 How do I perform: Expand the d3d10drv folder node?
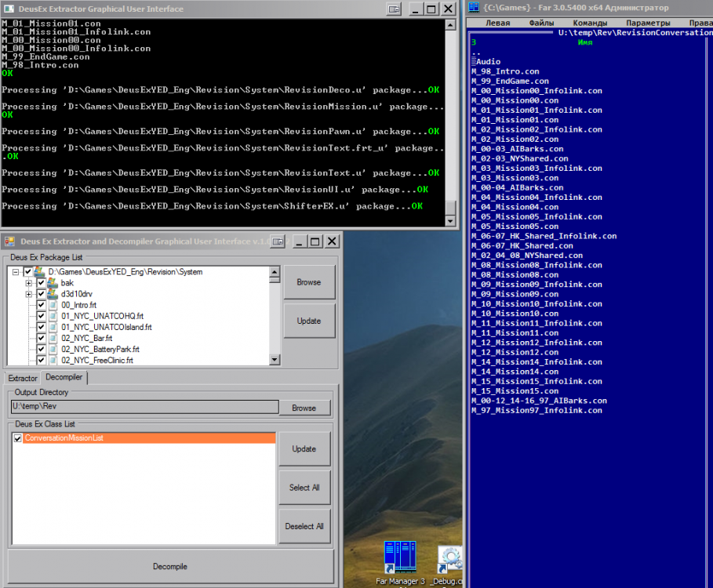pos(29,294)
